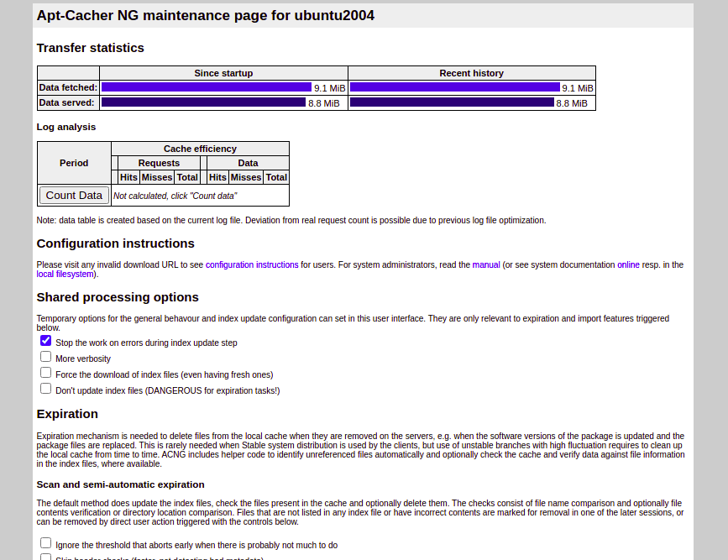The height and width of the screenshot is (560, 728).
Task: Open the configuration instructions link
Action: pos(251,264)
